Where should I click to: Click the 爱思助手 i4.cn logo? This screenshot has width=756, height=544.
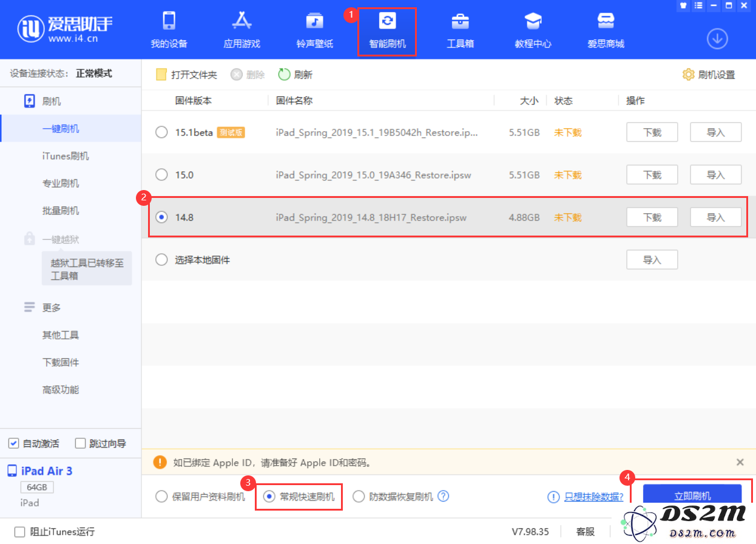click(66, 29)
